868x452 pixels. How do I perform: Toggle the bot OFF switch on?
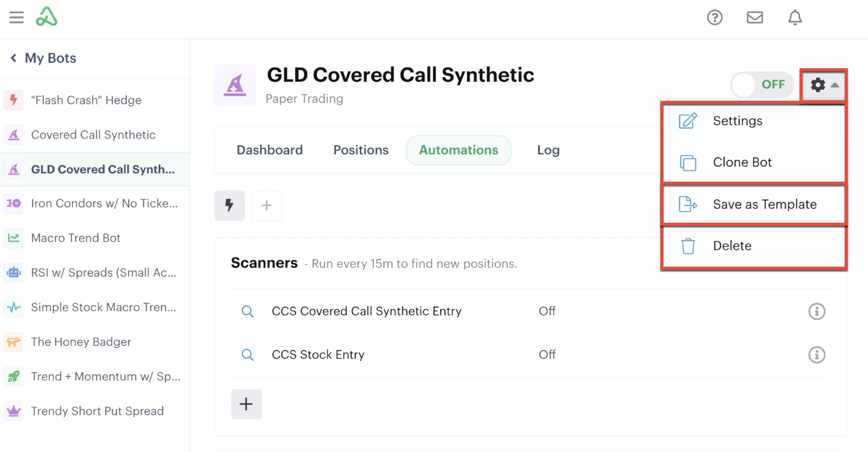[762, 85]
